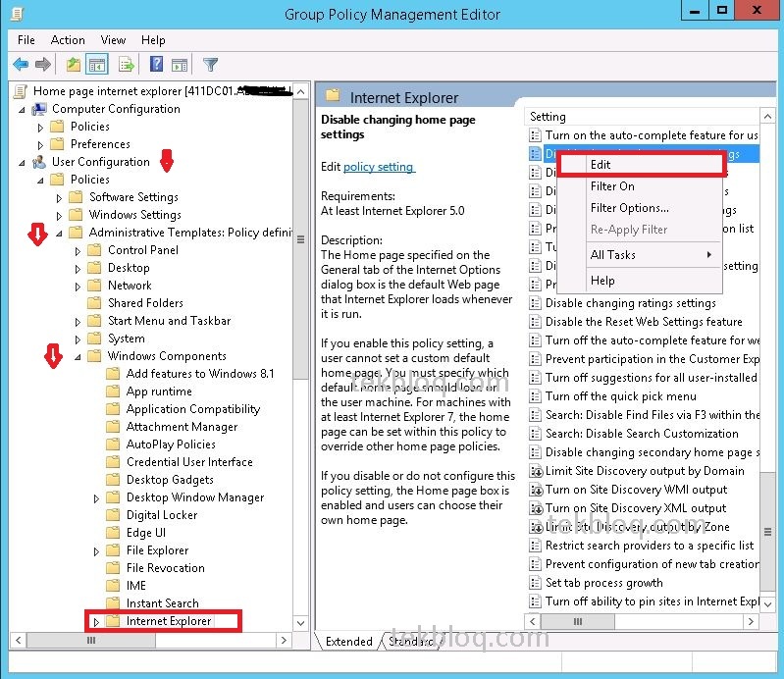Choose Help in the context menu
The width and height of the screenshot is (784, 679).
641,281
